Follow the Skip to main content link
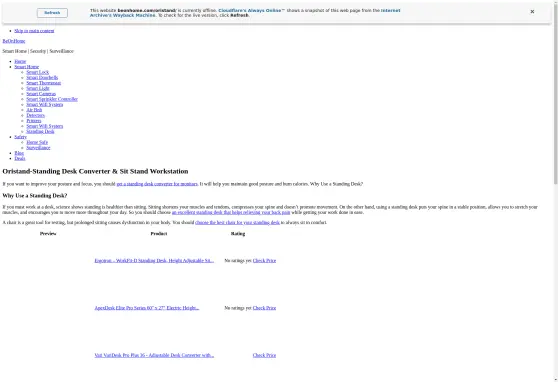 click(x=34, y=31)
